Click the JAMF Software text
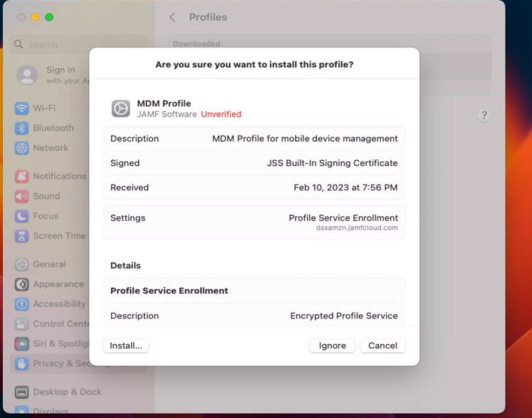 pos(167,115)
